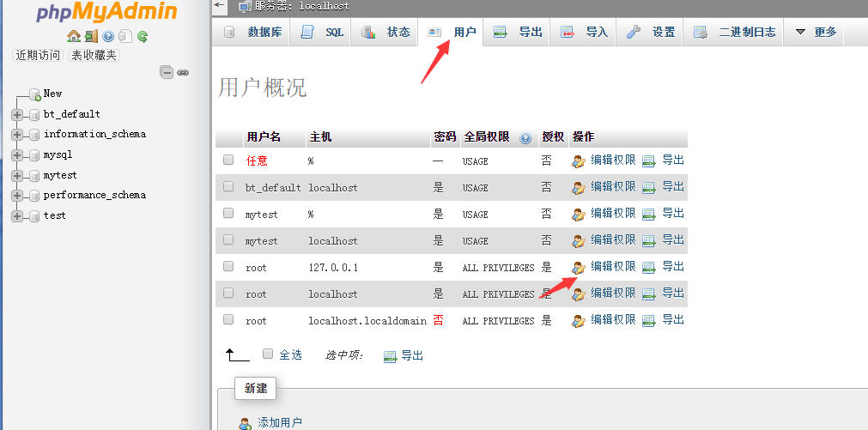Screen dimensions: 868x430
Task: Click the 近期访问 button
Action: click(x=38, y=55)
